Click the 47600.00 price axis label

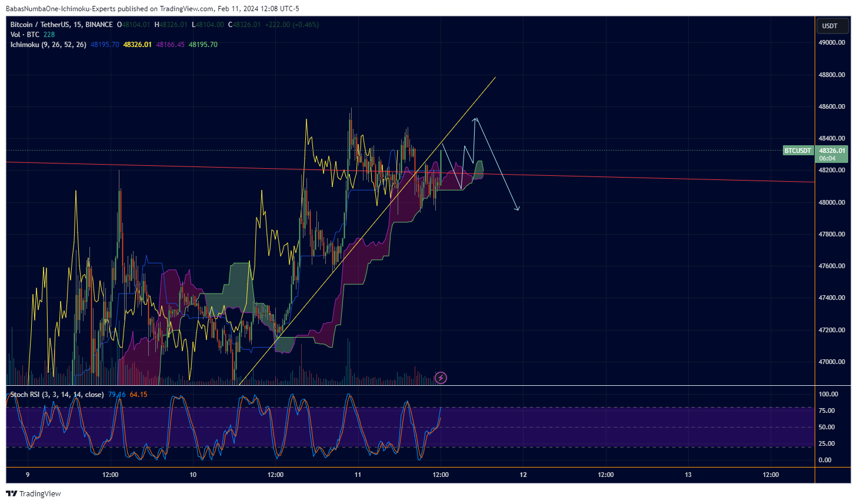coord(832,266)
